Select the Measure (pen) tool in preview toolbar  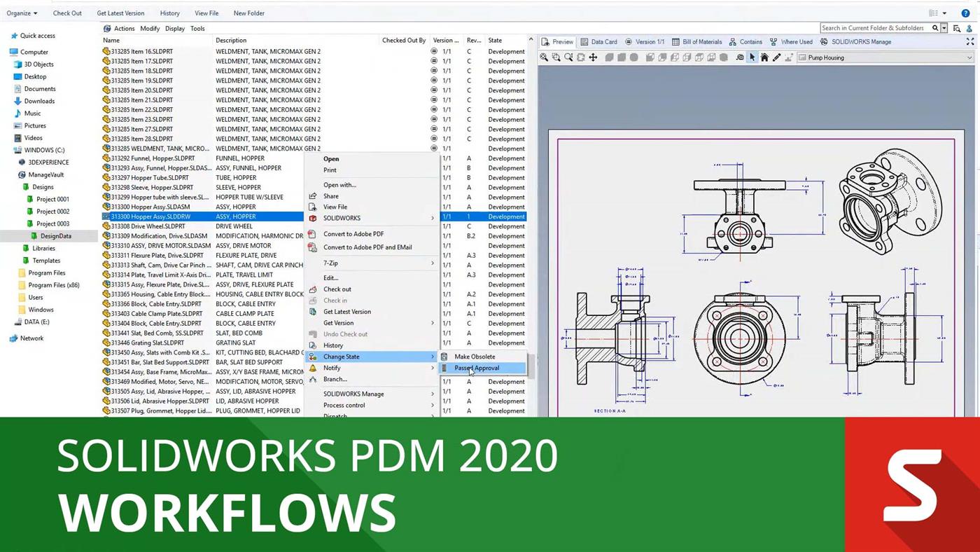click(x=776, y=57)
